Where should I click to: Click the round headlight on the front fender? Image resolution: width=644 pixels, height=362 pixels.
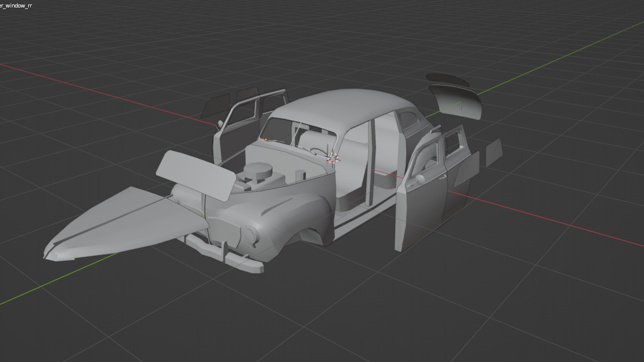pos(251,235)
